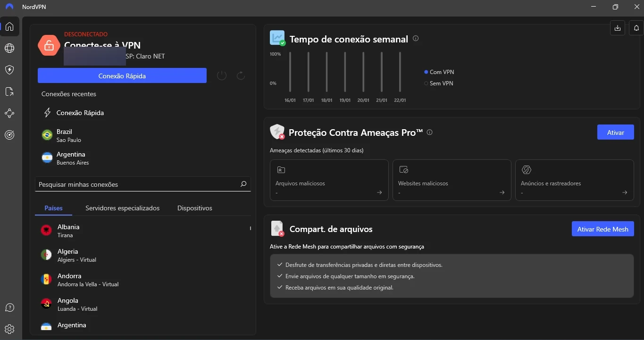Click the 22/01 date on the chart
644x340 pixels.
[x=400, y=100]
